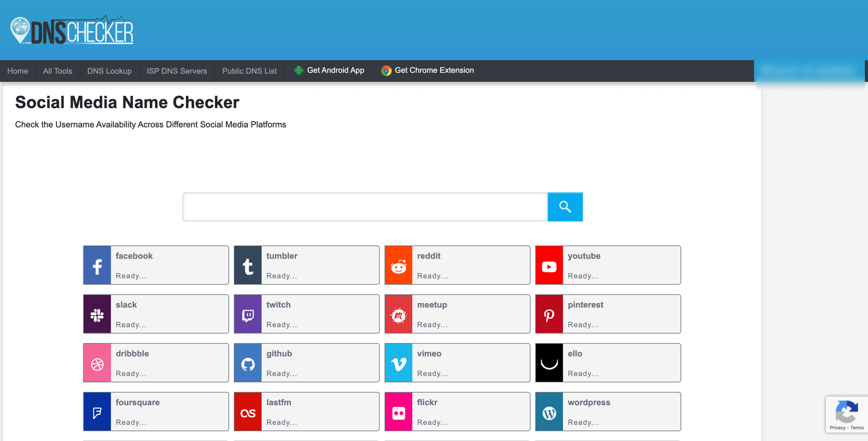This screenshot has width=868, height=441.
Task: Select the facebook card label
Action: point(134,256)
